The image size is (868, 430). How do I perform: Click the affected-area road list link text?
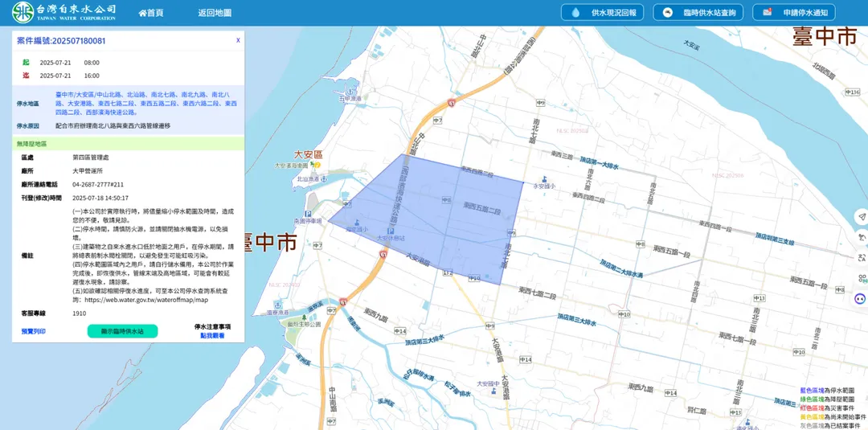click(x=146, y=104)
